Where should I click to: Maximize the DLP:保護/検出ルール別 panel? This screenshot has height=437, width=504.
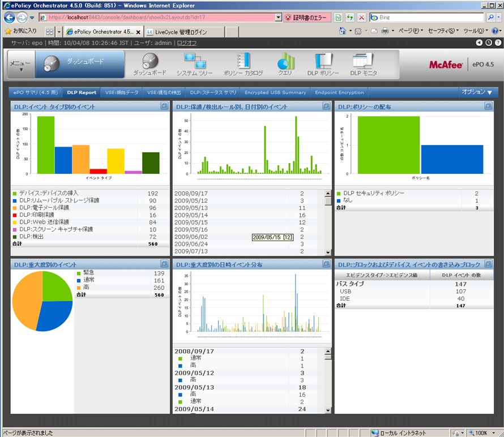326,106
